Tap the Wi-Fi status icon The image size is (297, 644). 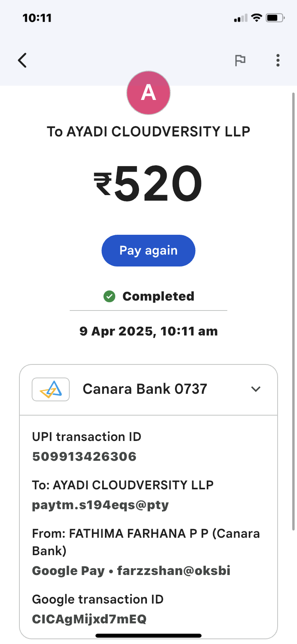click(x=257, y=18)
